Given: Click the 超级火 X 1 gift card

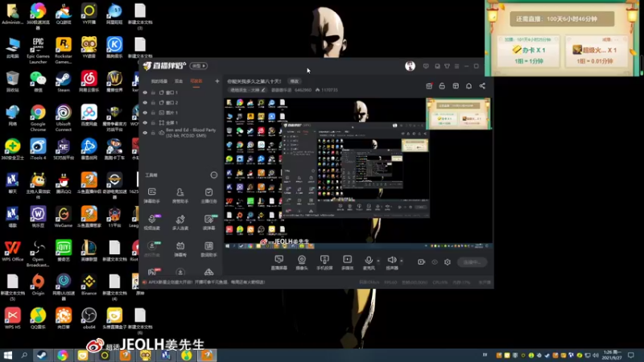Looking at the screenshot, I should pyautogui.click(x=595, y=51).
